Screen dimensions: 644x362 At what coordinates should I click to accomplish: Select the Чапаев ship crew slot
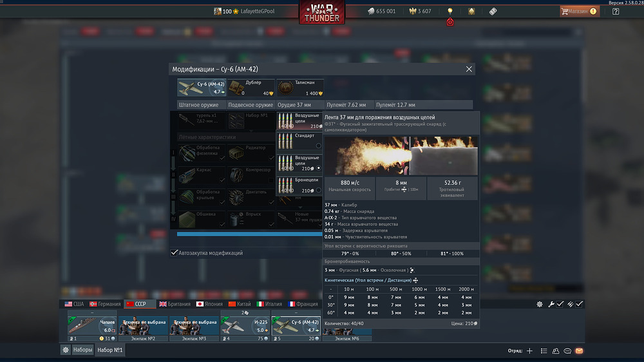[x=92, y=326]
